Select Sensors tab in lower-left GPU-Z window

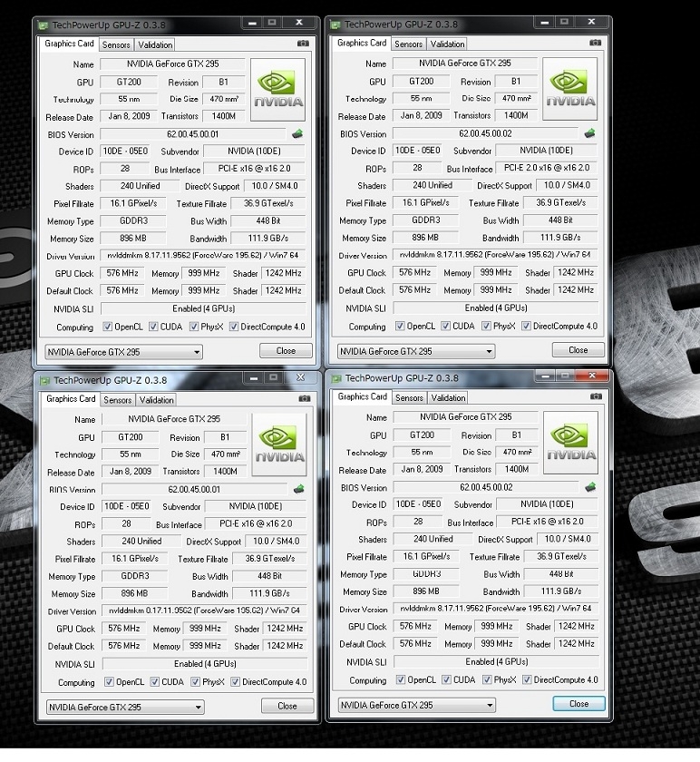118,400
